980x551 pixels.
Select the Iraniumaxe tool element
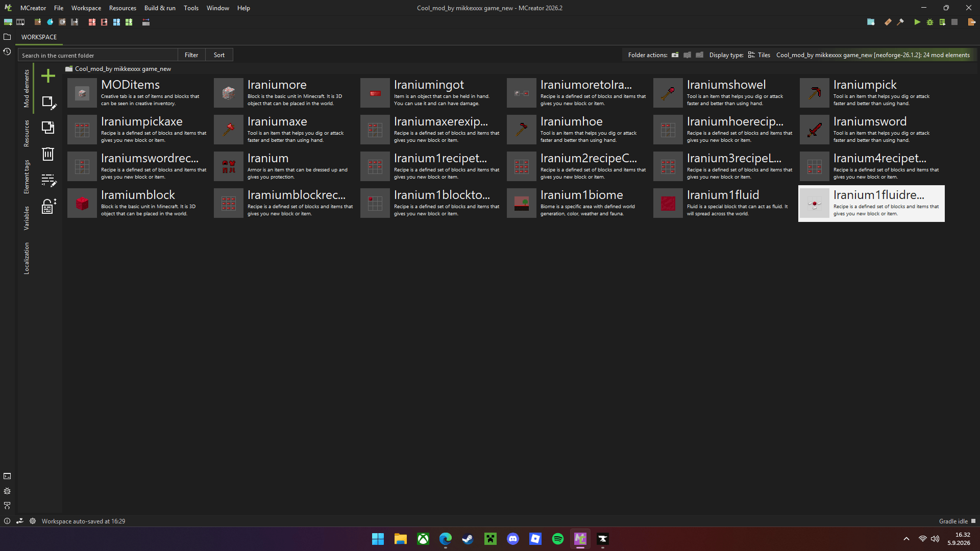coord(285,130)
